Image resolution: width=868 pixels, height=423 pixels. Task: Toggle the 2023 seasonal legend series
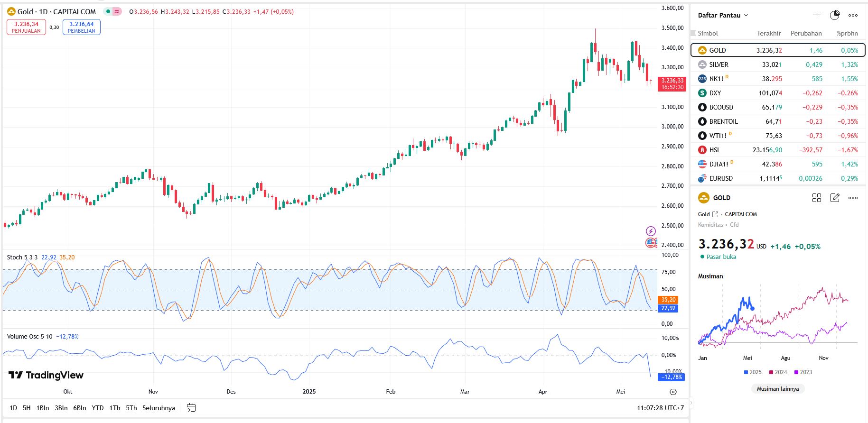click(803, 372)
